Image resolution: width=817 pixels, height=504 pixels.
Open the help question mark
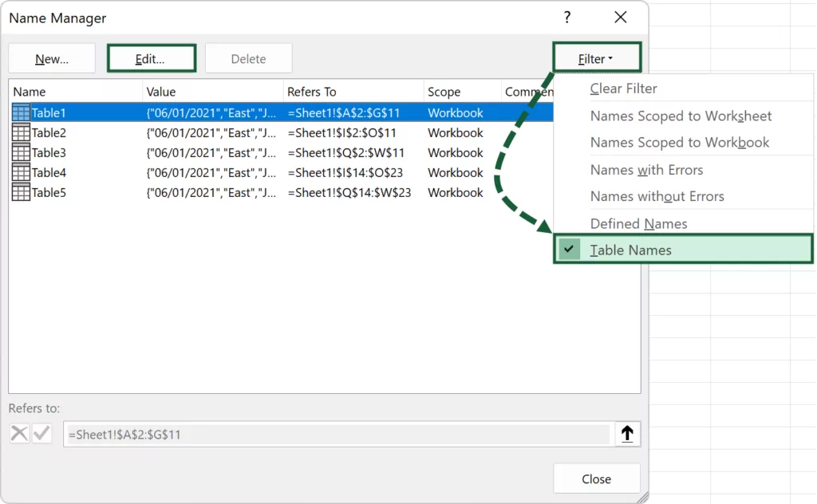point(567,18)
